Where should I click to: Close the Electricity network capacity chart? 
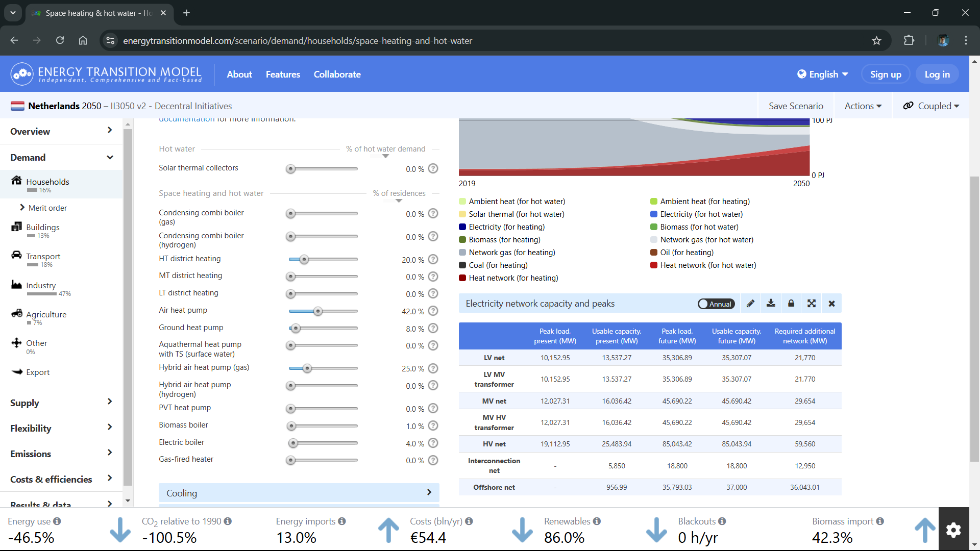832,304
